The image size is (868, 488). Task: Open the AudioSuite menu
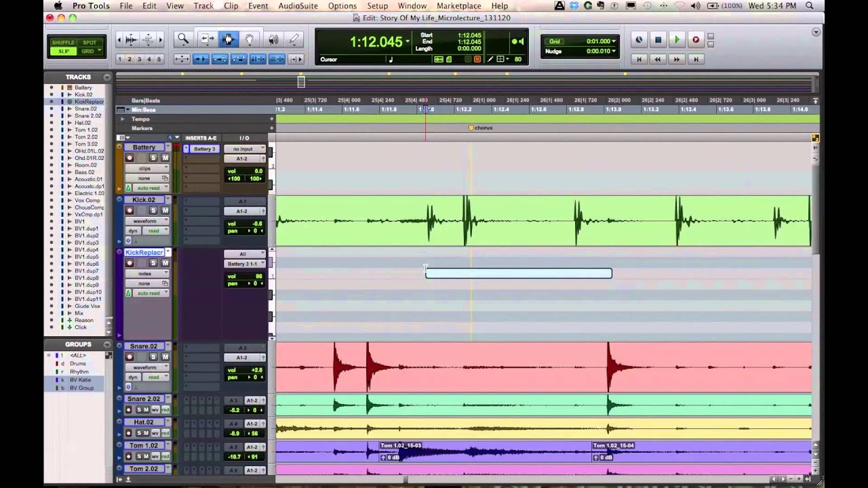(298, 5)
